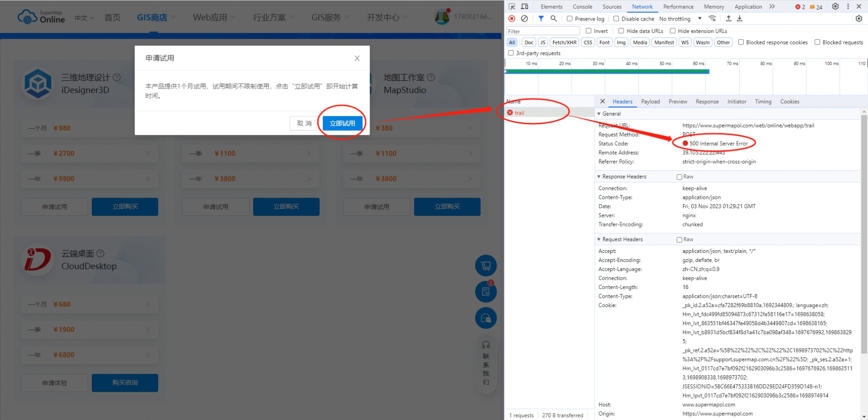The image size is (868, 420).
Task: Open the Sources tab in DevTools
Action: coord(612,6)
